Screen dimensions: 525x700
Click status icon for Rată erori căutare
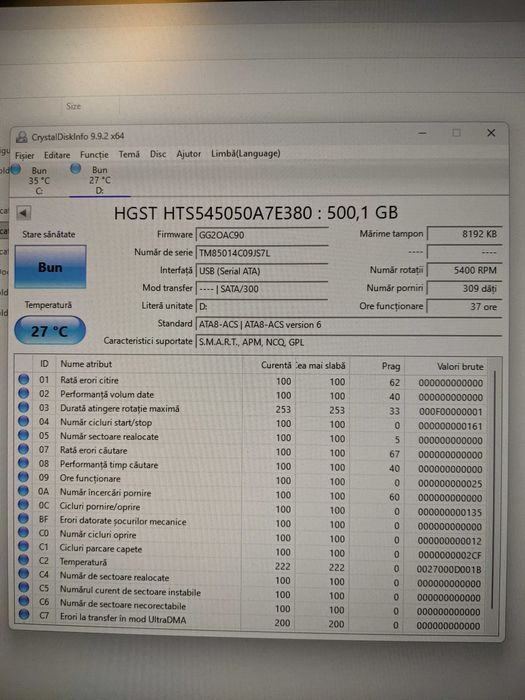pos(24,449)
